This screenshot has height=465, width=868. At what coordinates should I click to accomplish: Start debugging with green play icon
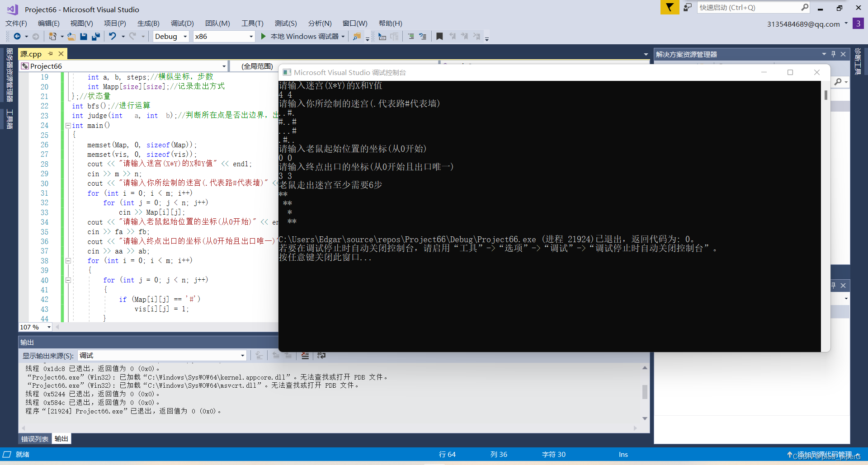(x=264, y=36)
